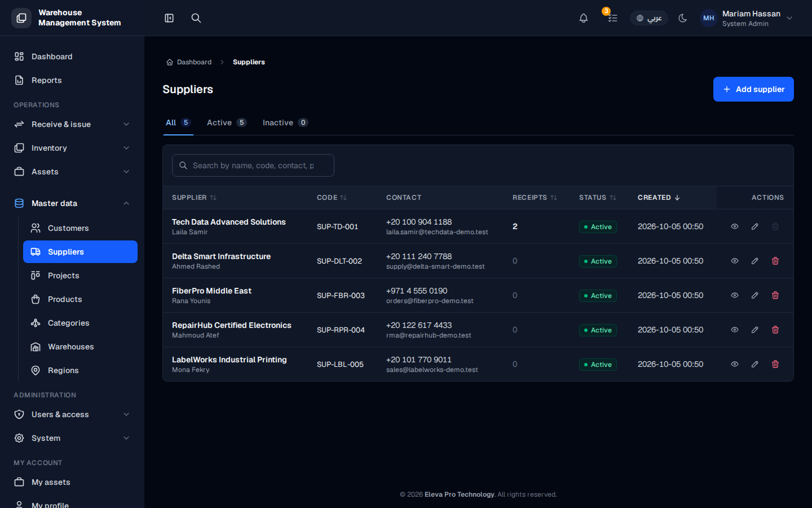Screen dimensions: 812x508
Task: Delete FiberPro Middle East supplier
Action: (775, 295)
